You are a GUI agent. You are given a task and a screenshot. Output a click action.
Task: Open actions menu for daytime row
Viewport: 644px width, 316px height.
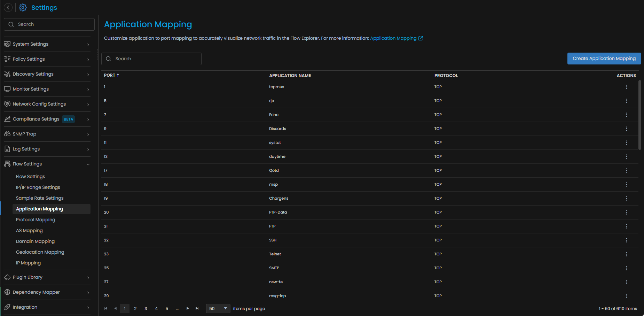tap(627, 156)
